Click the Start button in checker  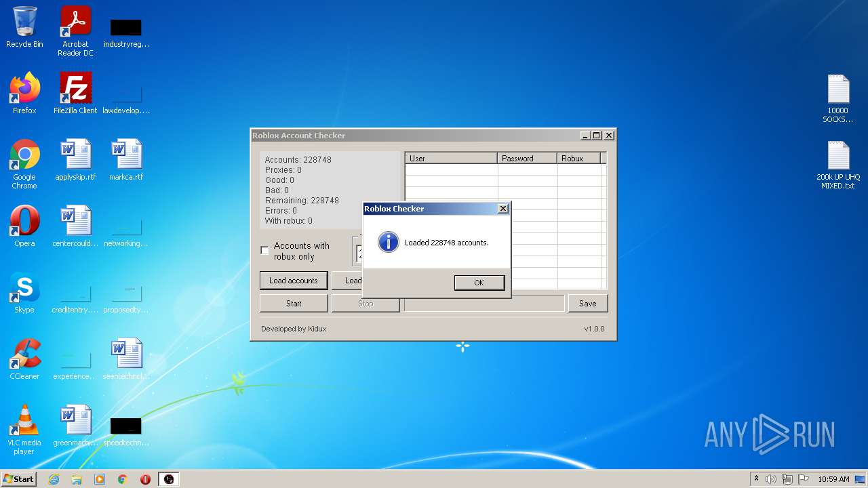pos(294,304)
